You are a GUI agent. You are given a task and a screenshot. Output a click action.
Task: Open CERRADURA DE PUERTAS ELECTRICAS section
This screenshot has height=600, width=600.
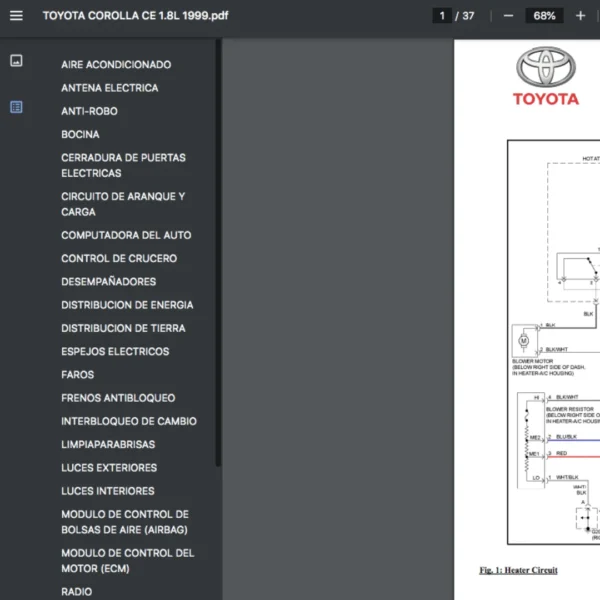pyautogui.click(x=123, y=165)
